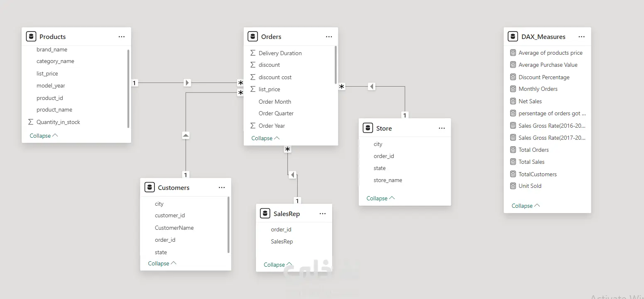This screenshot has width=644, height=299.
Task: Click the Store relationship filter direction arrow
Action: click(372, 87)
